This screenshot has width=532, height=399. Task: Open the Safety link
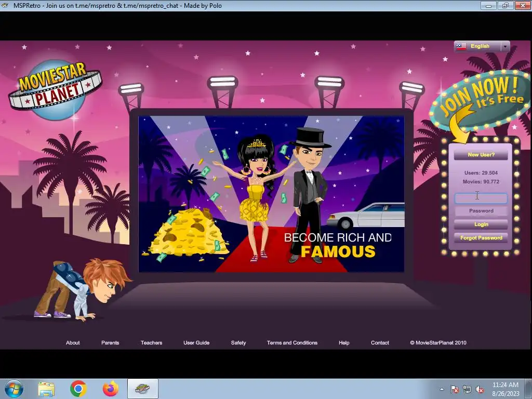pyautogui.click(x=238, y=343)
